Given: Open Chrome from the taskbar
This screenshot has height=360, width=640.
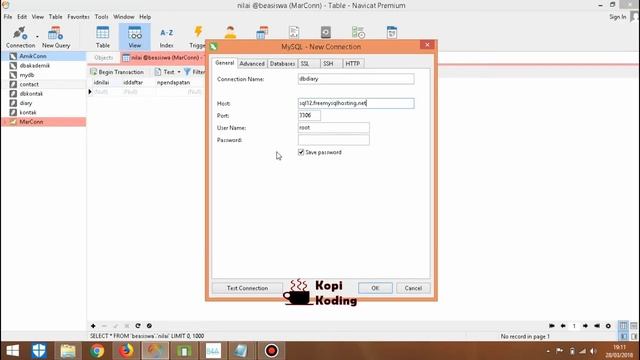Looking at the screenshot, I should click(97, 351).
